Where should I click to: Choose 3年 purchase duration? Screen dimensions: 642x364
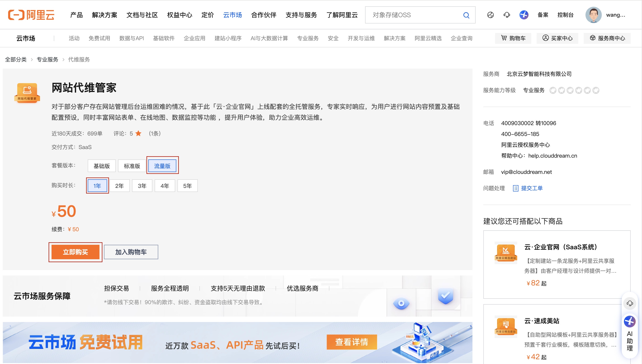pyautogui.click(x=142, y=186)
